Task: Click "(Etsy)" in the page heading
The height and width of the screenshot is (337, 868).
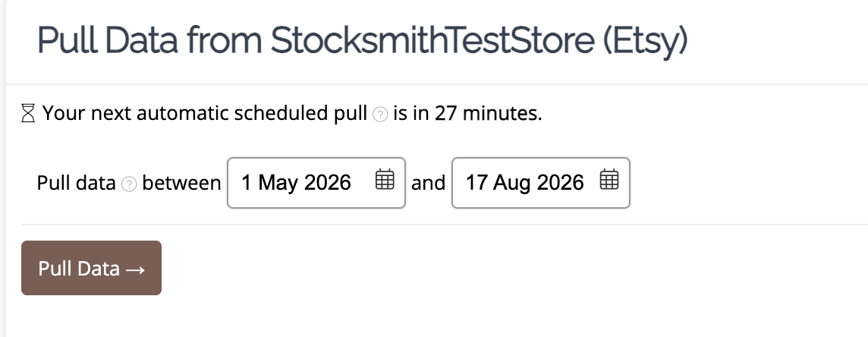Action: [646, 41]
